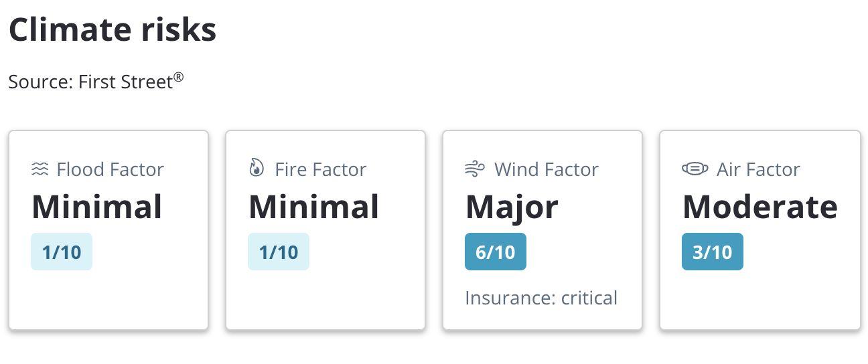Click the "Wind Factor" label
The image size is (868, 364).
[547, 169]
